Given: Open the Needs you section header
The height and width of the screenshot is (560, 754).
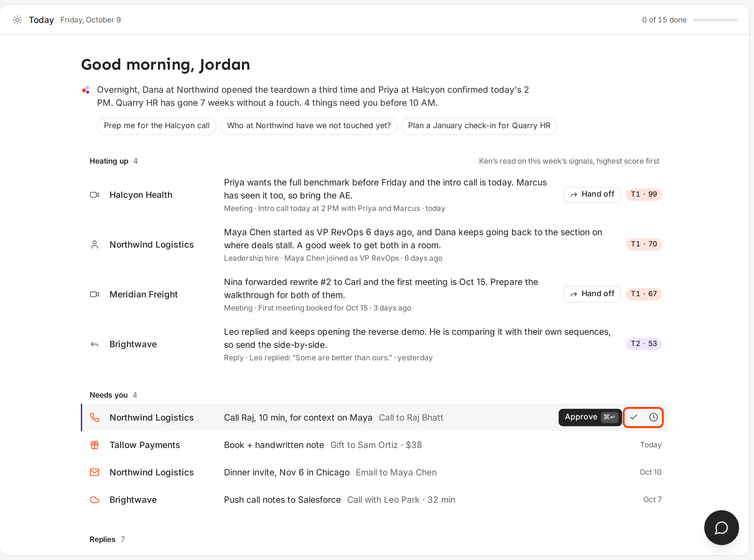Looking at the screenshot, I should pyautogui.click(x=109, y=395).
